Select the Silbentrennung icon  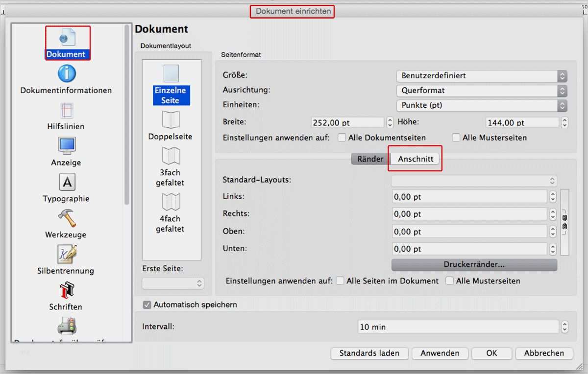pos(67,254)
